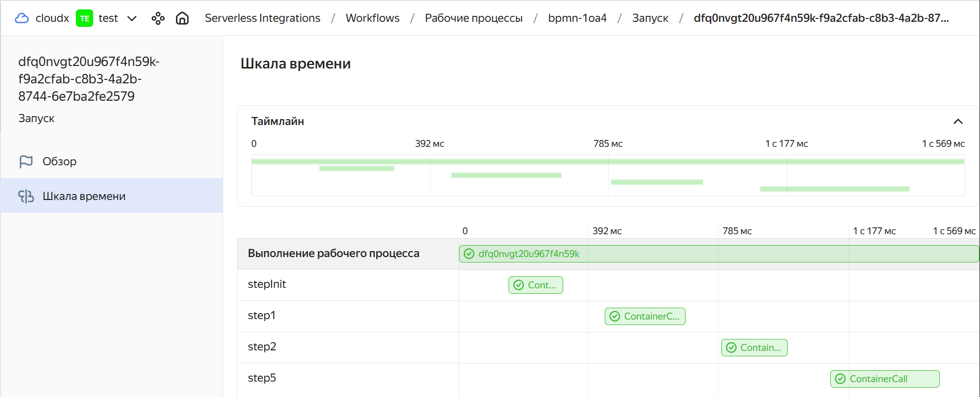Open the test folder dropdown chevron
The width and height of the screenshot is (980, 397).
click(x=132, y=18)
